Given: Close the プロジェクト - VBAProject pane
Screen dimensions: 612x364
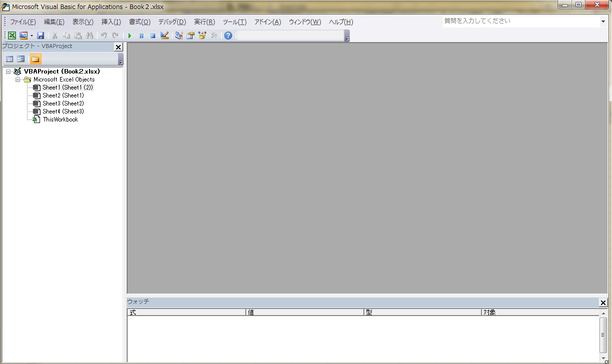Looking at the screenshot, I should pos(119,47).
